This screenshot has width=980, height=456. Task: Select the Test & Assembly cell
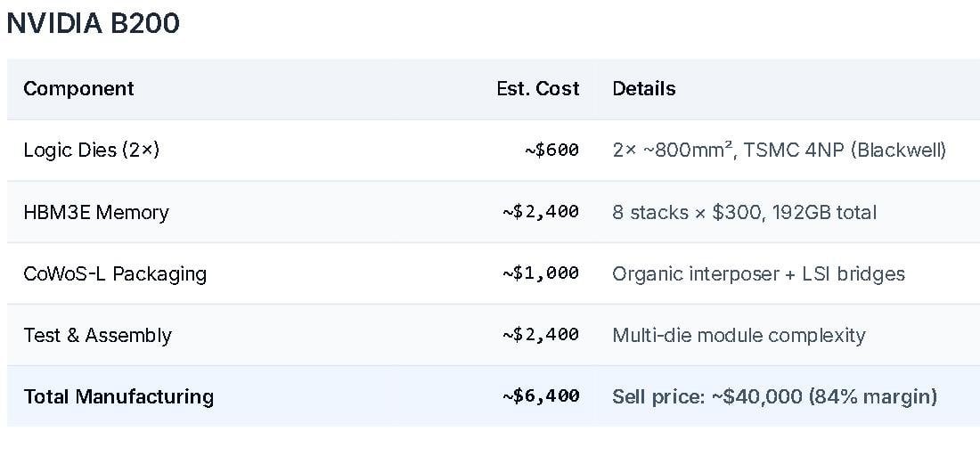[97, 336]
